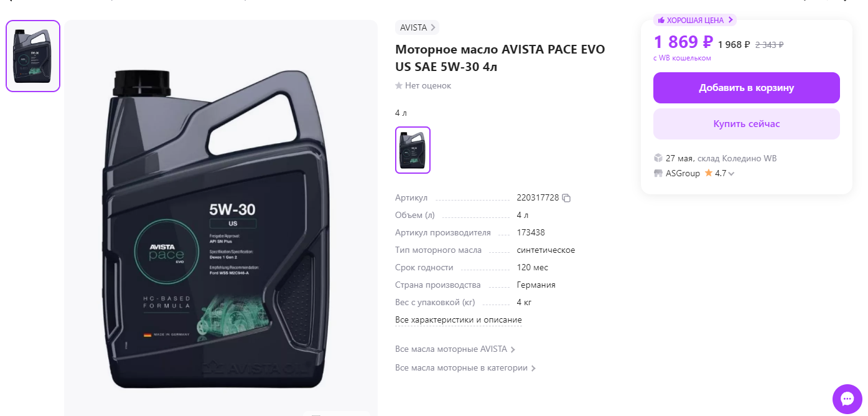This screenshot has height=416, width=868.
Task: Open the AVISTA brand chip
Action: click(417, 27)
